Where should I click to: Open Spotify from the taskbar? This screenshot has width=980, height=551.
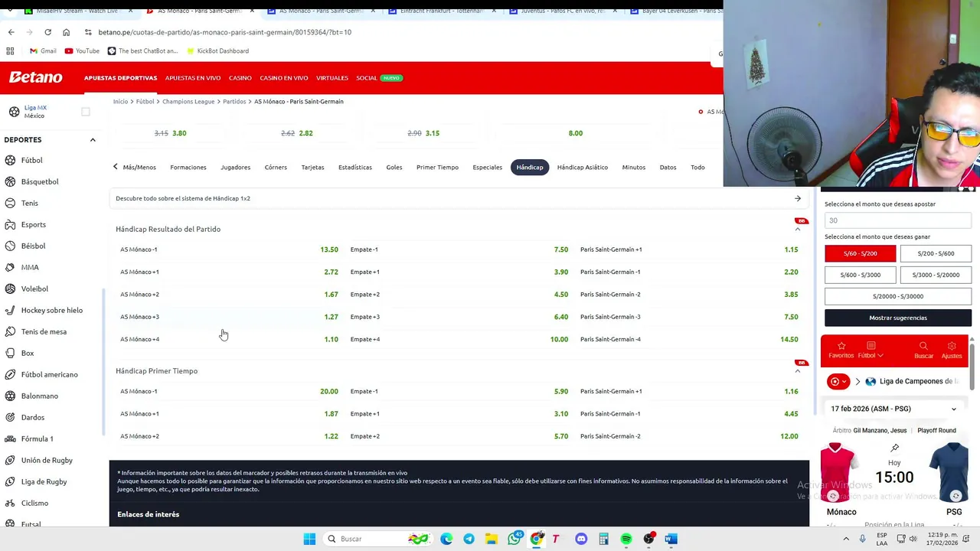click(626, 539)
